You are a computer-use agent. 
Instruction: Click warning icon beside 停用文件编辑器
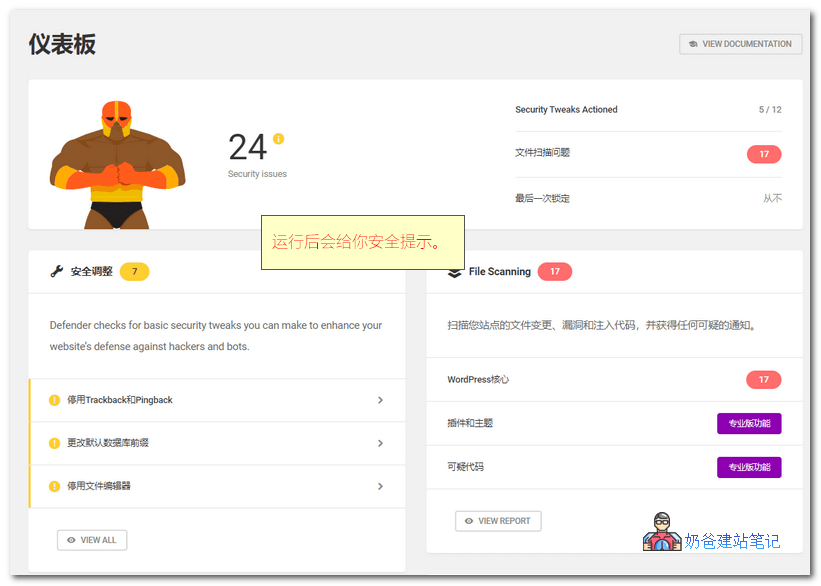tap(54, 486)
